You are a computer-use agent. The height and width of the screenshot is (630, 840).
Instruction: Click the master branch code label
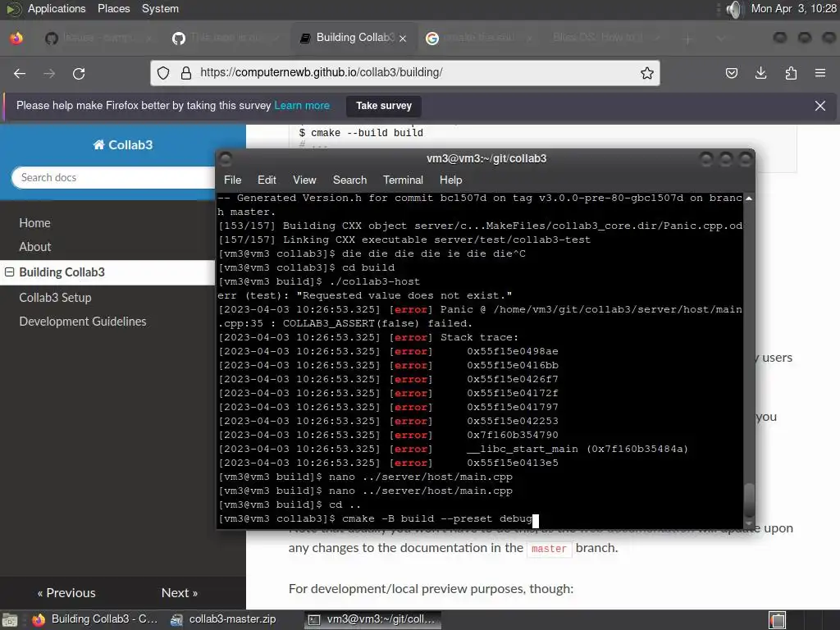point(549,548)
